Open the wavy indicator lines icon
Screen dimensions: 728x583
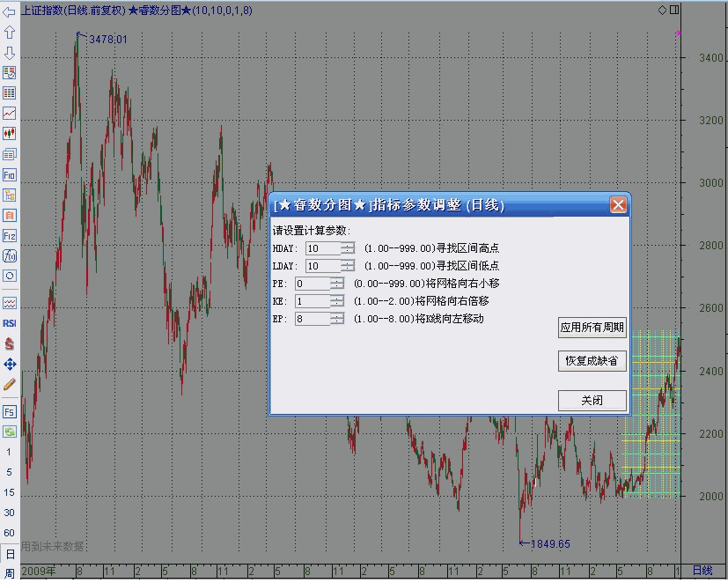(x=10, y=303)
